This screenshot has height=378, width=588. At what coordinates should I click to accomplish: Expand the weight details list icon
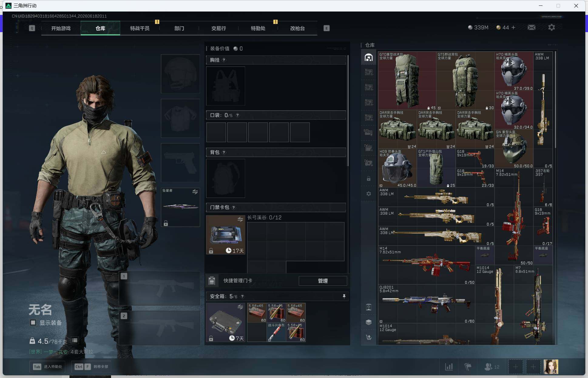[x=75, y=341]
